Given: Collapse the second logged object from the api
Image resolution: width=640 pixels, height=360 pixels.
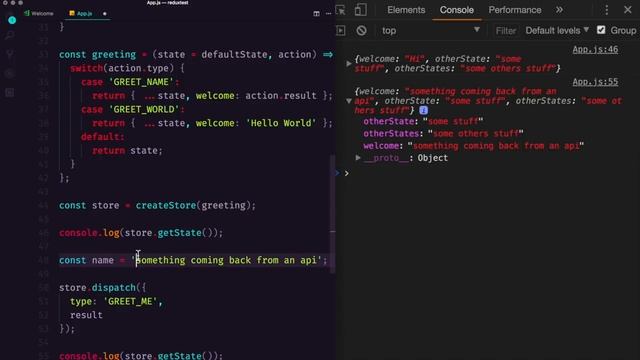Looking at the screenshot, I should (349, 101).
